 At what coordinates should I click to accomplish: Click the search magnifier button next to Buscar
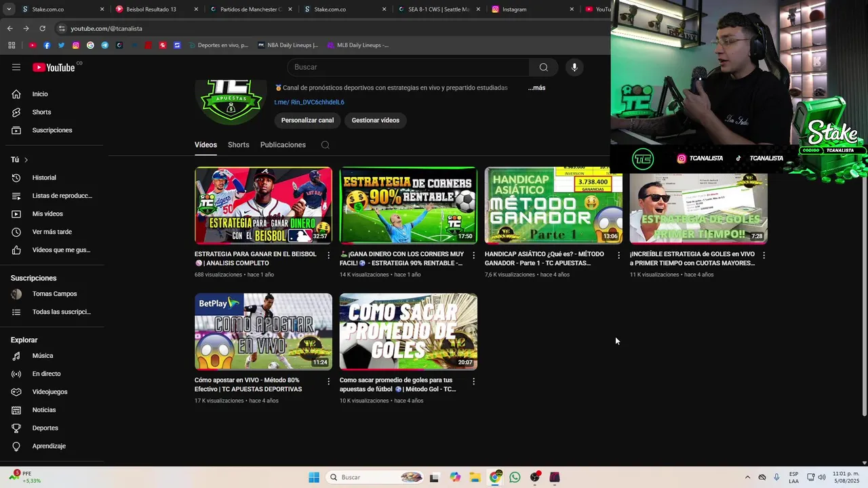tap(543, 67)
